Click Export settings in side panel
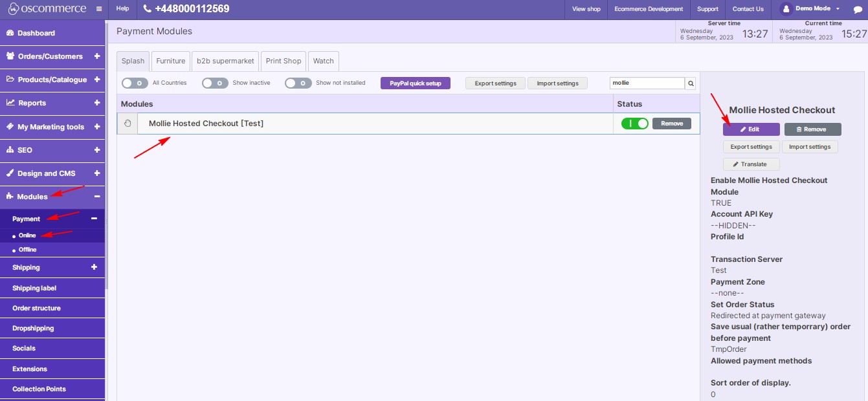Image resolution: width=868 pixels, height=401 pixels. pos(751,147)
